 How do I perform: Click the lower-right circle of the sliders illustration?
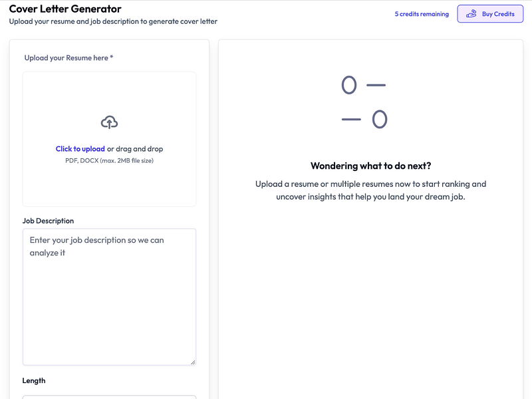(x=379, y=120)
